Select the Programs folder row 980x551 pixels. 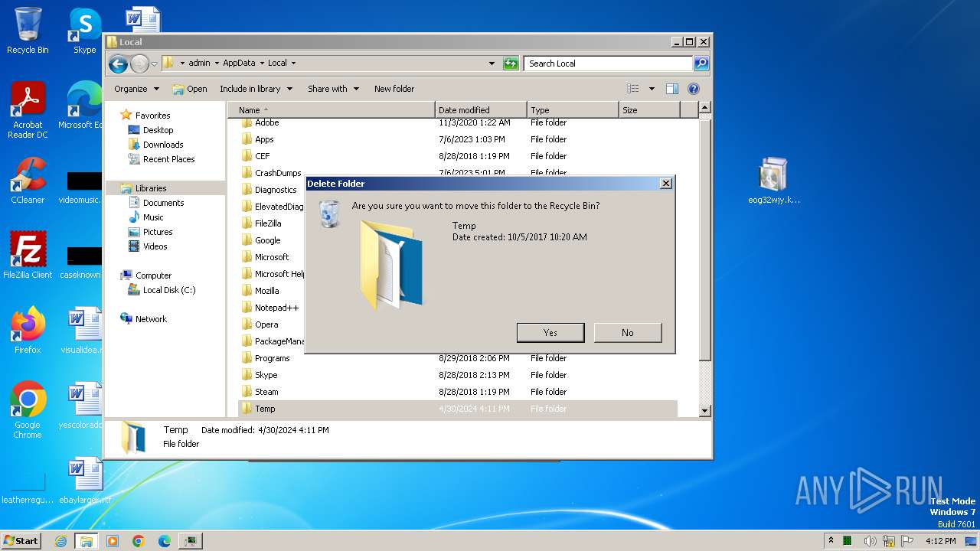(458, 358)
